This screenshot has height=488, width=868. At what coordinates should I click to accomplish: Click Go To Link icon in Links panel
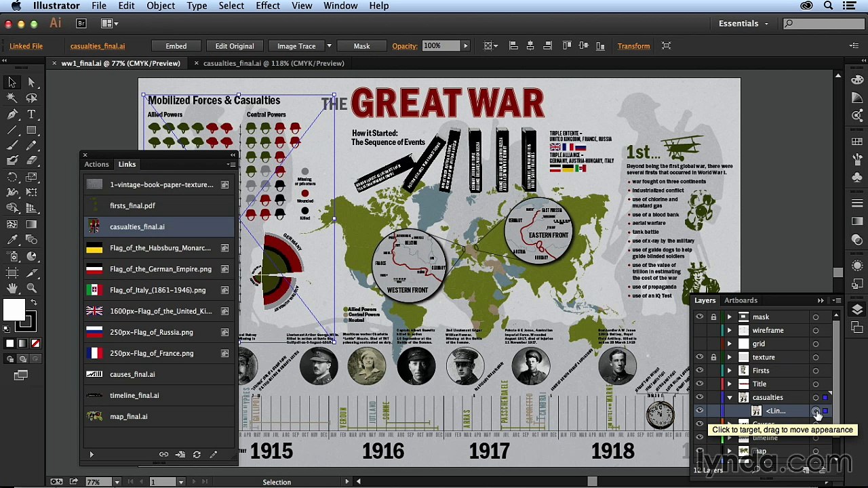tap(180, 454)
